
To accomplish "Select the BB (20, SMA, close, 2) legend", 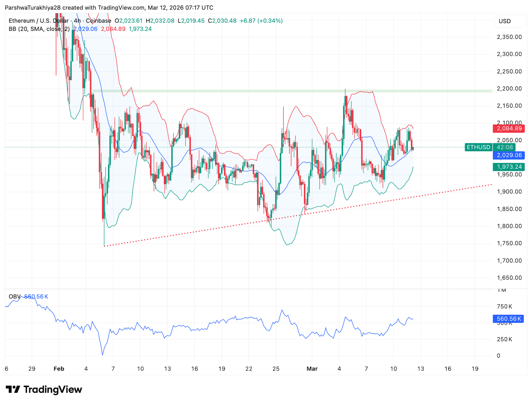I will tap(39, 29).
